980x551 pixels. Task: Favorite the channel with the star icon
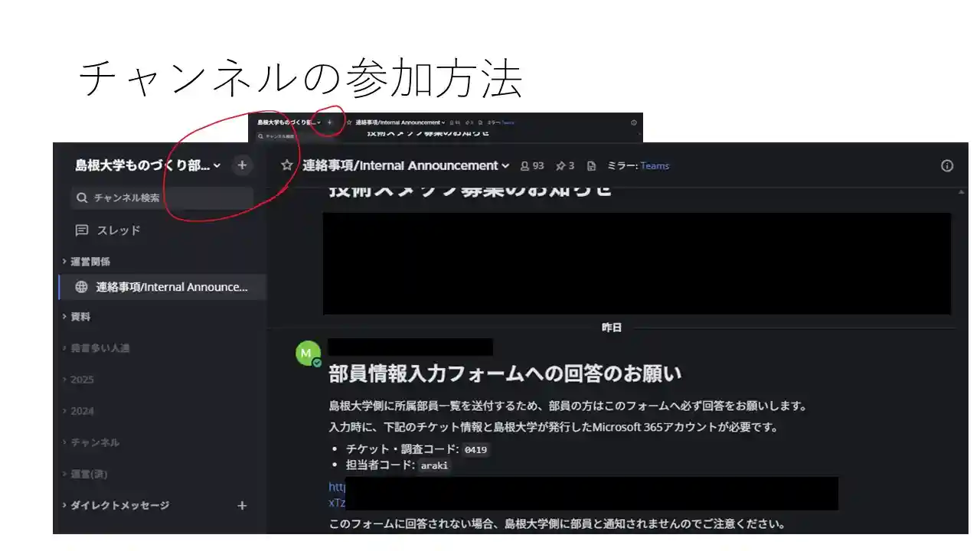point(286,165)
